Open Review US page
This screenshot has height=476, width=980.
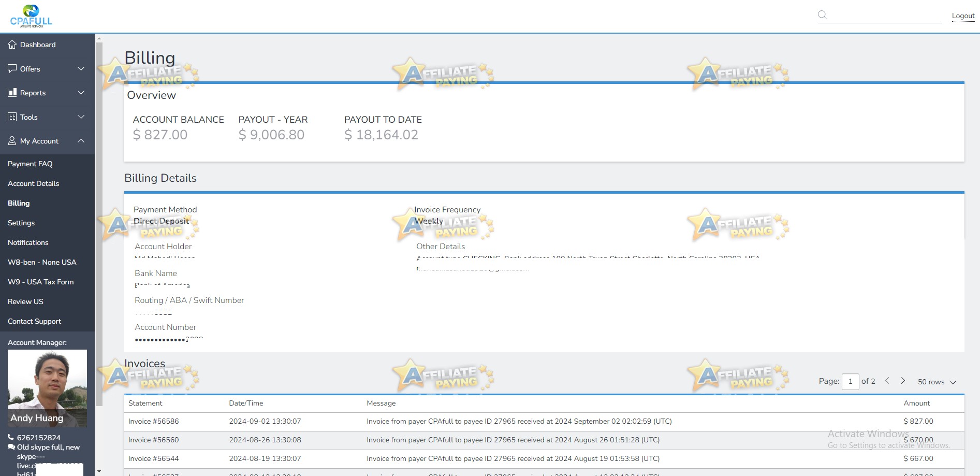(25, 301)
